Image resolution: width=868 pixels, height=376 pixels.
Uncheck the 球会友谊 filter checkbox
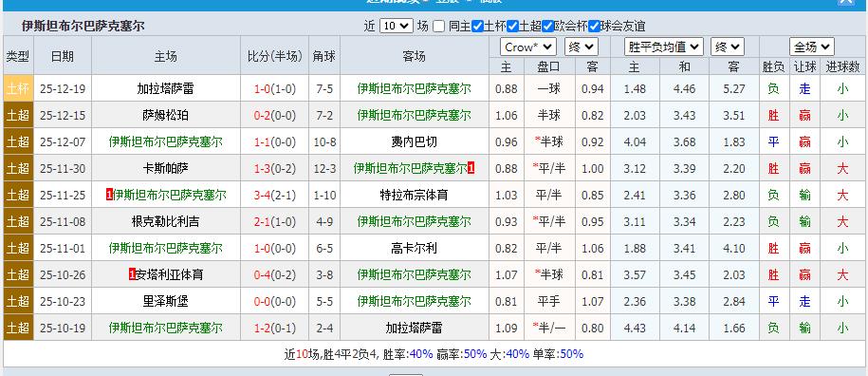click(x=594, y=26)
